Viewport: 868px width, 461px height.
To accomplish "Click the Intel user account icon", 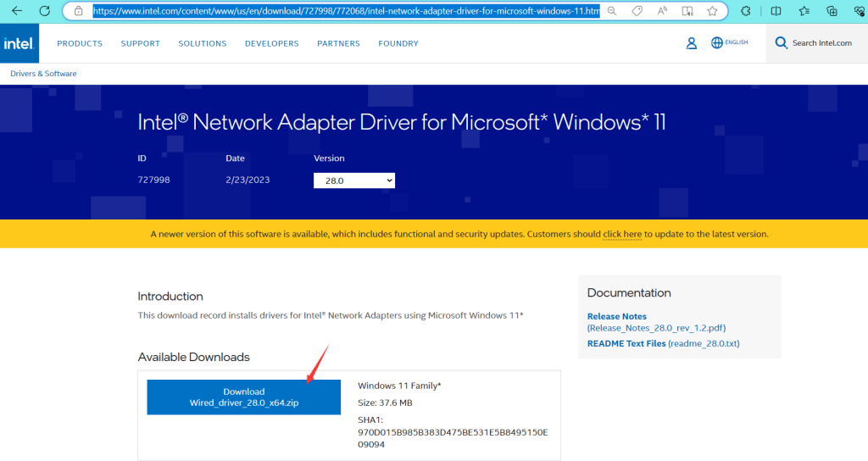I will tap(692, 43).
